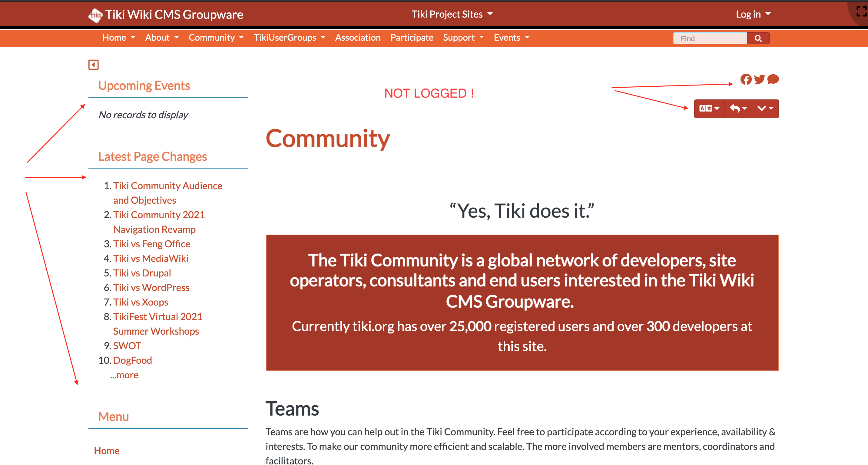The width and height of the screenshot is (868, 465).
Task: Expand the Events menu
Action: click(x=512, y=37)
